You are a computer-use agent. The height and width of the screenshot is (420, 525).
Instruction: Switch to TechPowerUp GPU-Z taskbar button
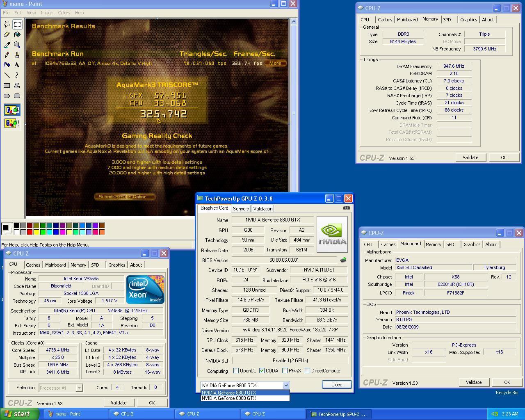click(339, 414)
